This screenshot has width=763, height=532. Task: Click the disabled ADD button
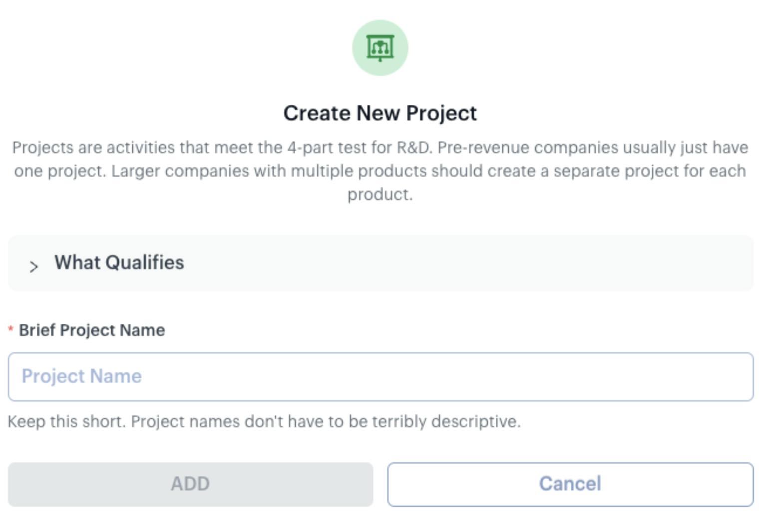pos(190,484)
